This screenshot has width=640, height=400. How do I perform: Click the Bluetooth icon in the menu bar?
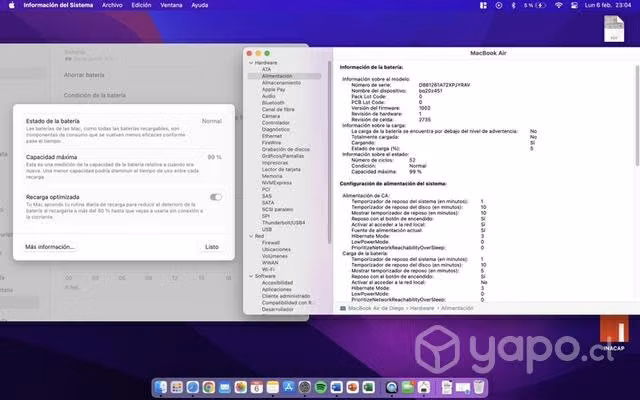[513, 5]
